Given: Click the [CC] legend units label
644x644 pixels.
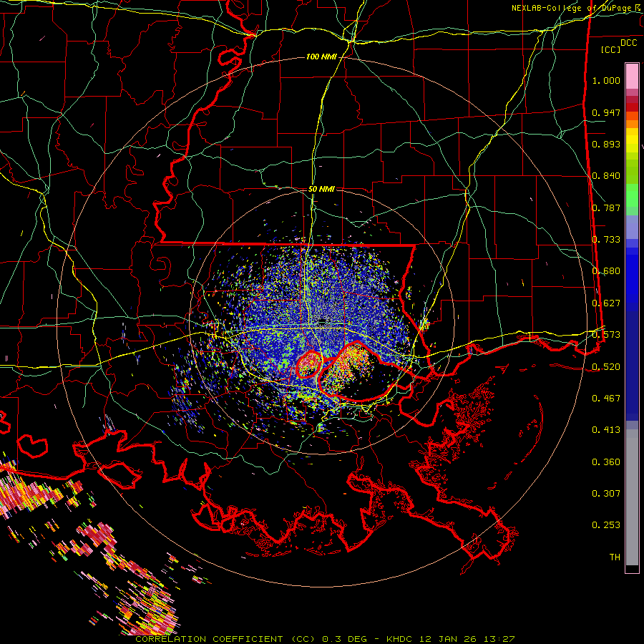Looking at the screenshot, I should (611, 49).
